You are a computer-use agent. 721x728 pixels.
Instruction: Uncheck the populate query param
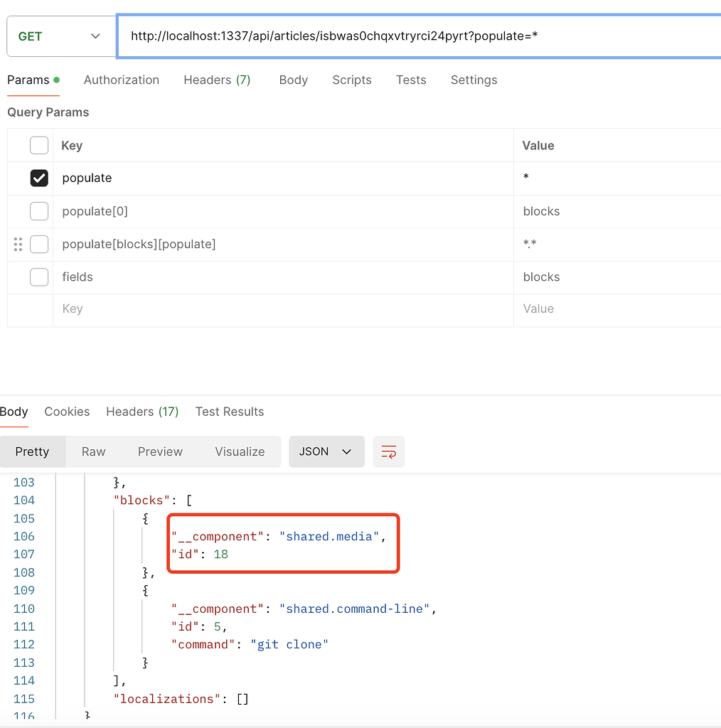point(39,178)
